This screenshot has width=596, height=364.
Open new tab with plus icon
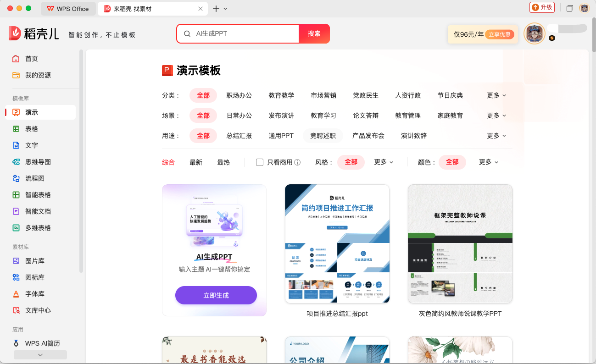[x=216, y=9]
